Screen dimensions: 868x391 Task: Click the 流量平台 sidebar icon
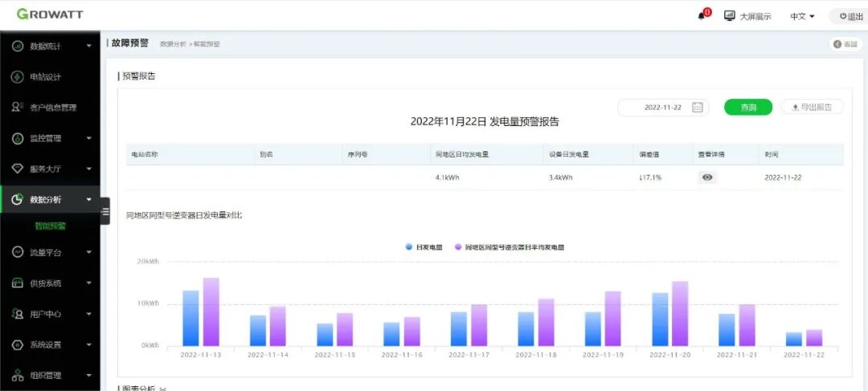(17, 252)
